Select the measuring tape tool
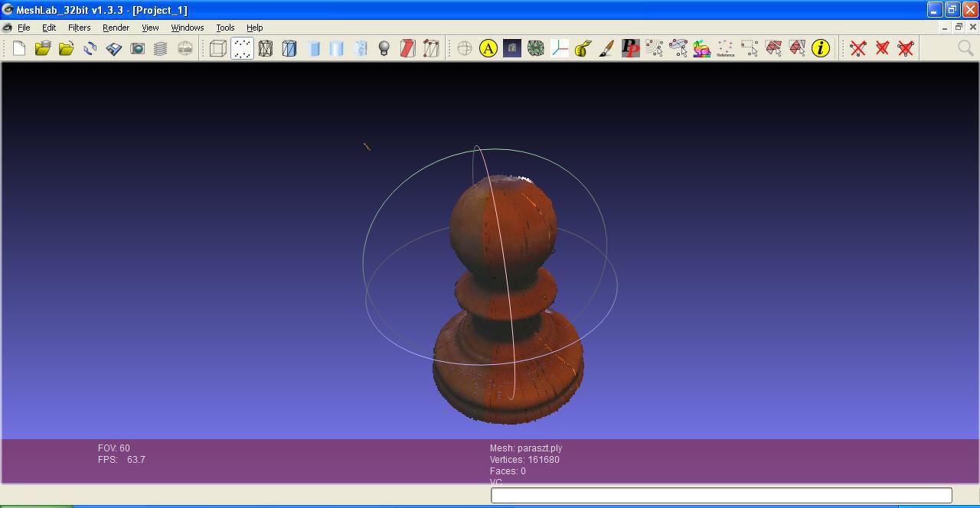Screen dimensions: 980x508 click(x=583, y=48)
